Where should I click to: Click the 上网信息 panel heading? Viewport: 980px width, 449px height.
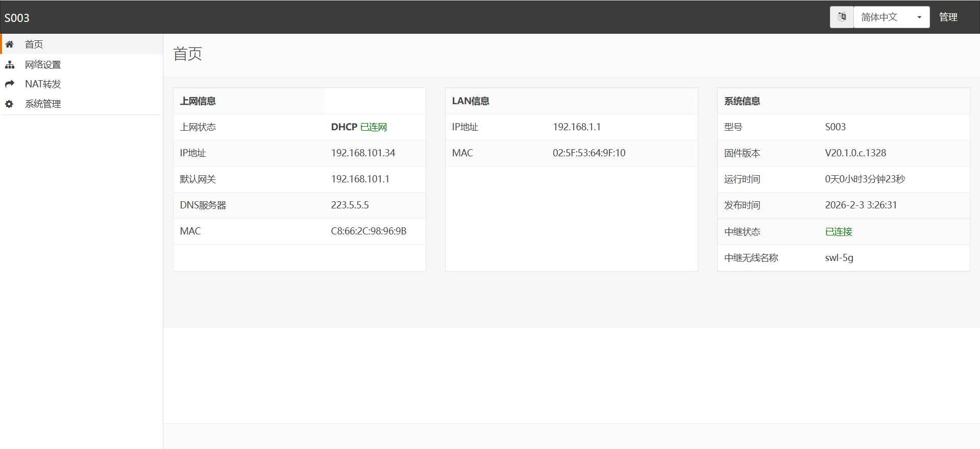[198, 101]
